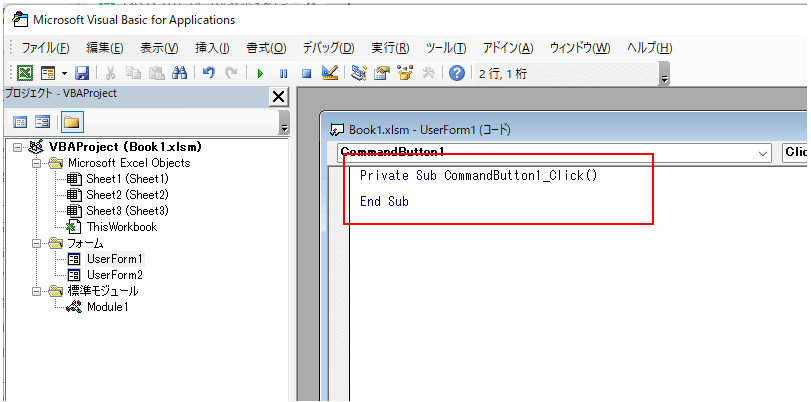Click the Book1.xlsm - UserForm1 (コード) title bar
The width and height of the screenshot is (811, 402).
click(x=564, y=129)
